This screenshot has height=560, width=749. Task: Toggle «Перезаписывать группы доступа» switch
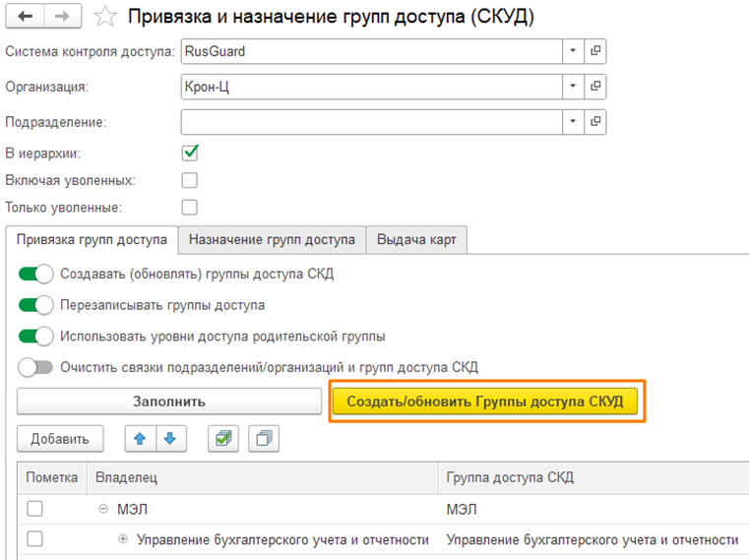36,305
